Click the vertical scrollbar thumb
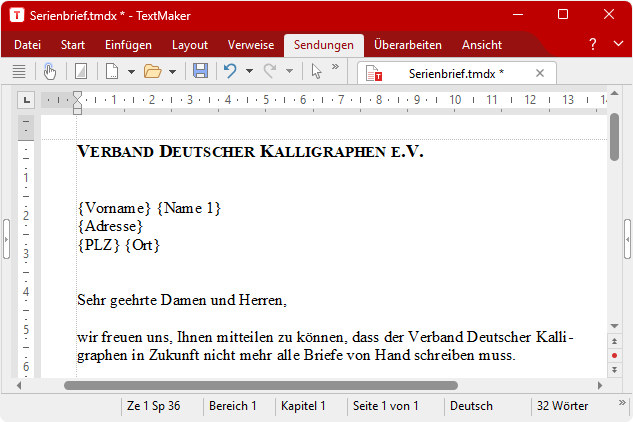Screen dimensions: 633x422 point(614,137)
